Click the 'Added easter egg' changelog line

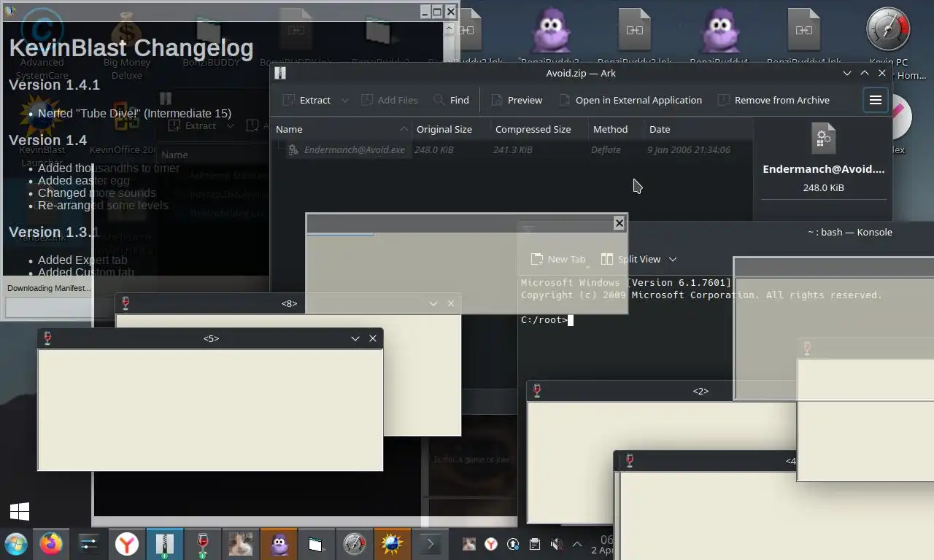pos(83,180)
